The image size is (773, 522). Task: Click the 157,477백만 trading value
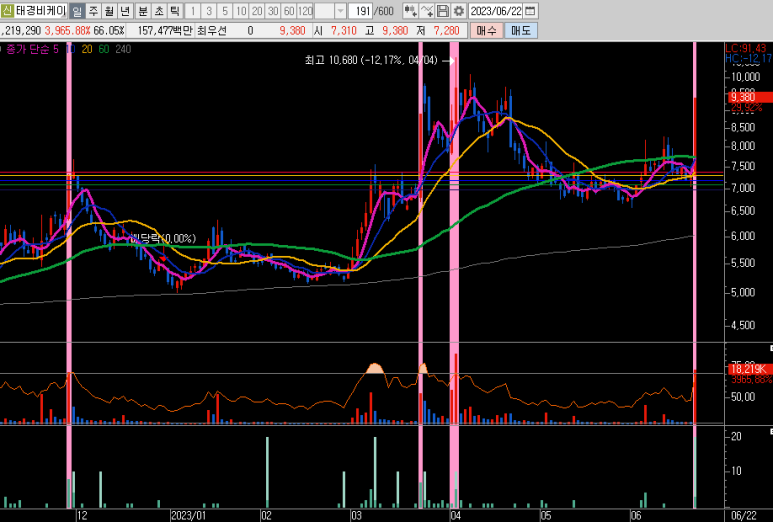pos(165,31)
